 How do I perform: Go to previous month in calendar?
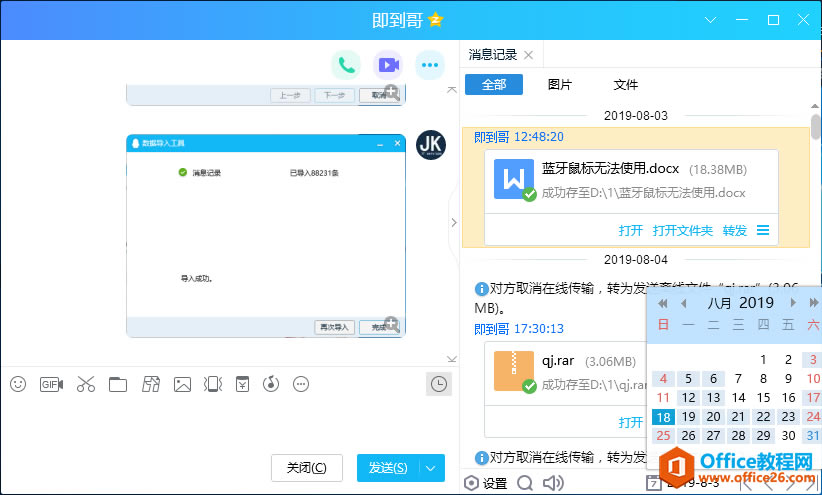tap(684, 303)
